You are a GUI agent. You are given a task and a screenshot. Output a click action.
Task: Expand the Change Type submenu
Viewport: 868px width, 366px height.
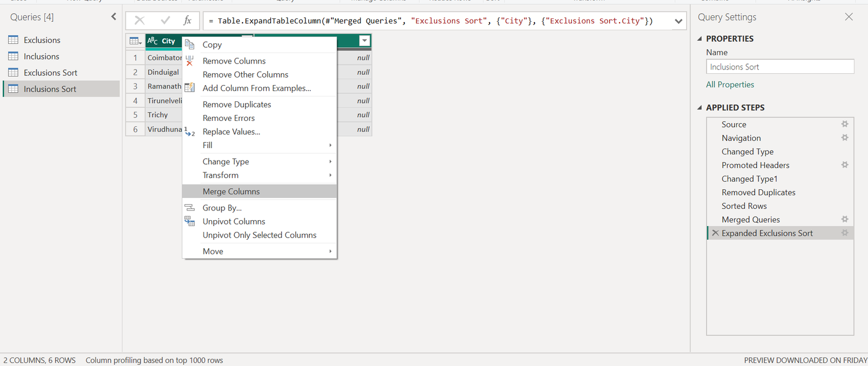(259, 162)
